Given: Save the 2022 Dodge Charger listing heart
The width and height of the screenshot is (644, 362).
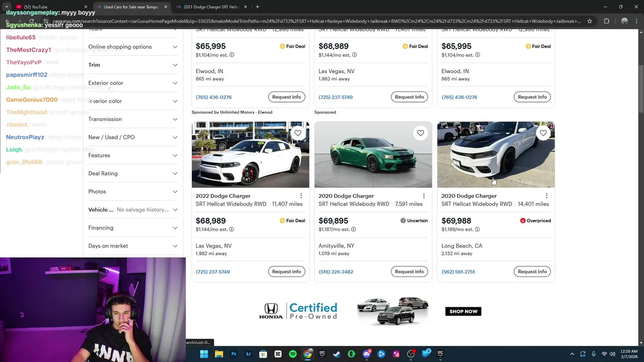Looking at the screenshot, I should (x=298, y=133).
